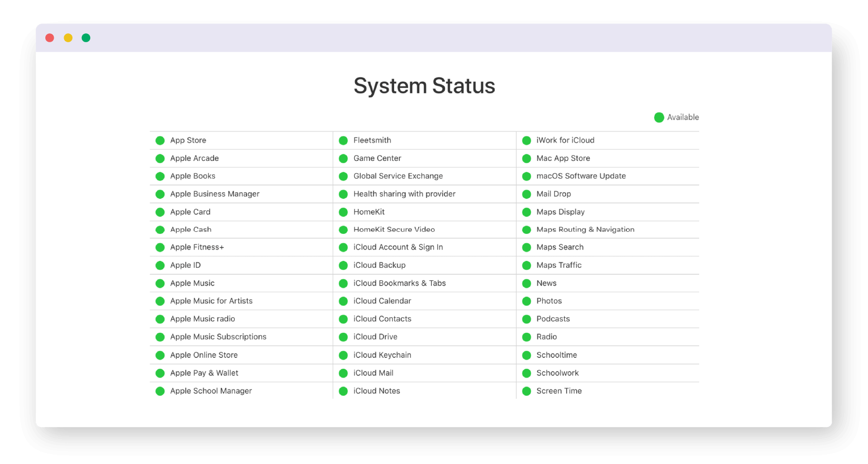This screenshot has width=868, height=464.
Task: Click the System Status page heading
Action: (424, 86)
